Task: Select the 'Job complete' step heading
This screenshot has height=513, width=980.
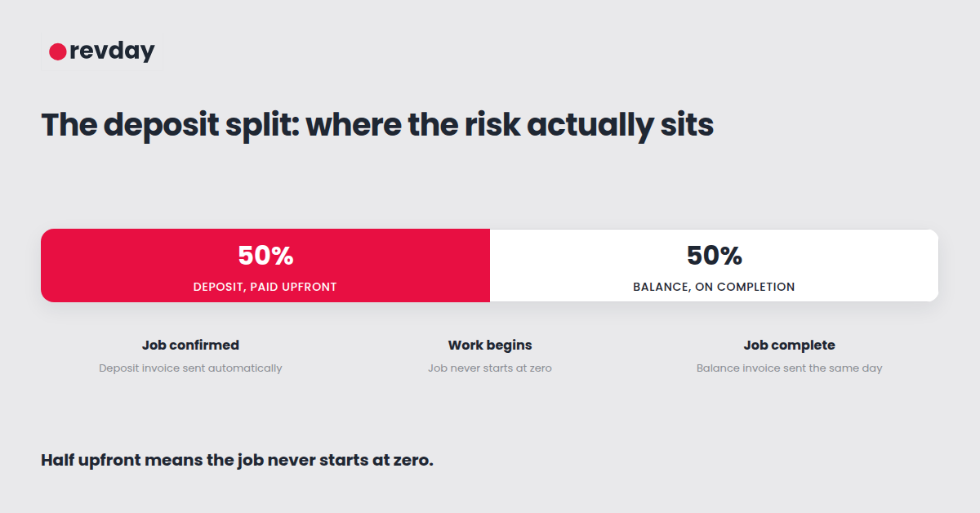Action: [x=790, y=345]
